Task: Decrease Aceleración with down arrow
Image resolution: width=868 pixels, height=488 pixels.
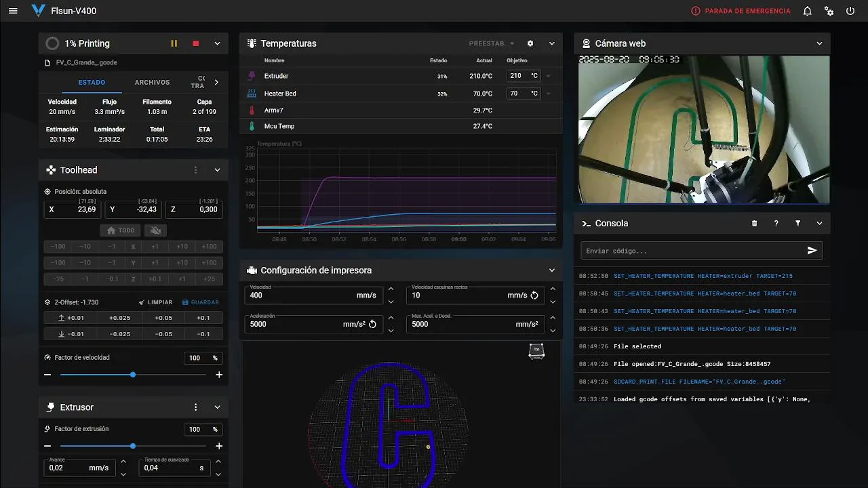Action: [391, 331]
